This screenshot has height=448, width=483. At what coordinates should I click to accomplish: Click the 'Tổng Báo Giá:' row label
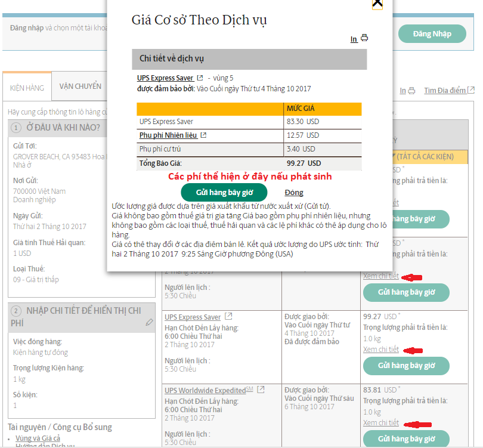pos(160,163)
